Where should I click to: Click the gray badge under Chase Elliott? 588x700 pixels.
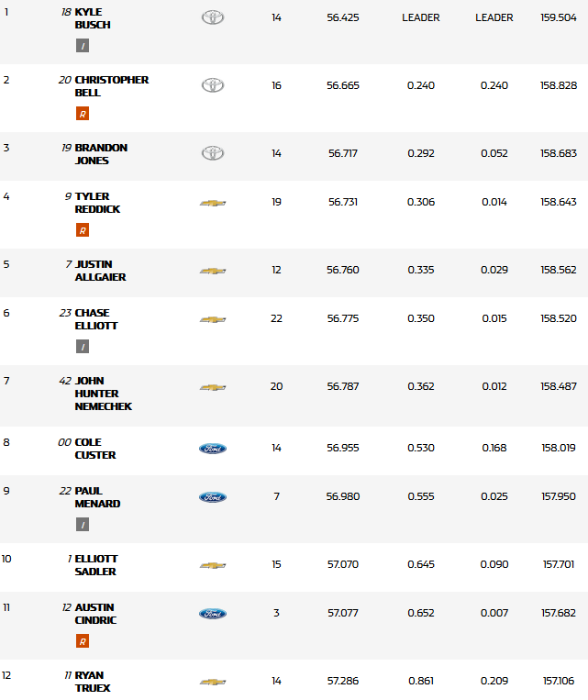coord(83,347)
